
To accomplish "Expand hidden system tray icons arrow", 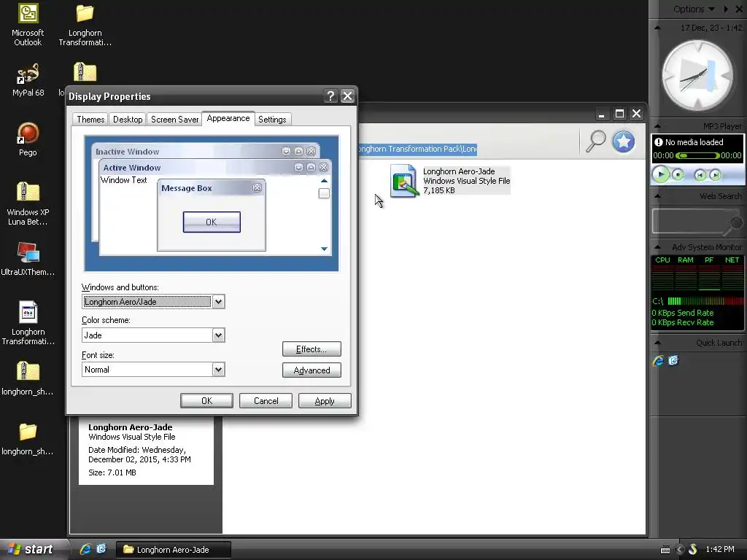I will pyautogui.click(x=680, y=550).
